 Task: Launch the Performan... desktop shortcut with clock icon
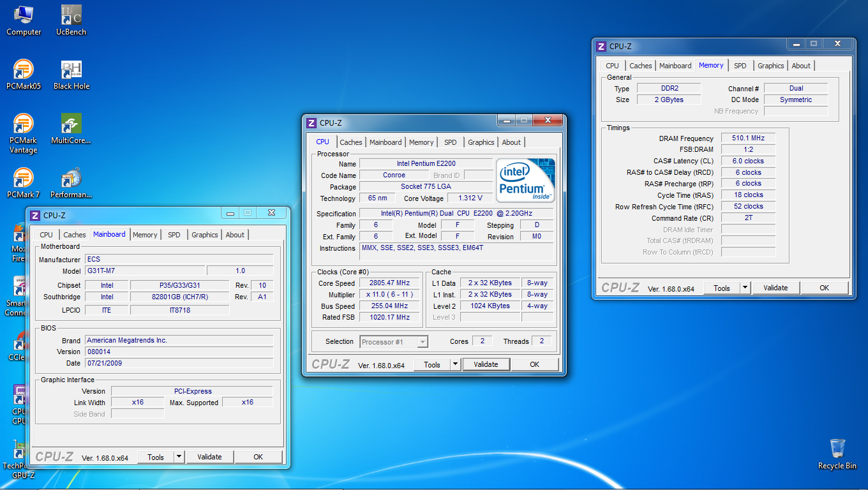click(71, 183)
